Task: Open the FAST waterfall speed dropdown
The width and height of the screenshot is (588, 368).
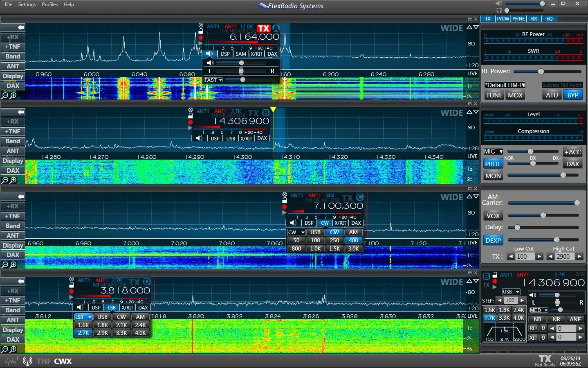Action: pos(213,80)
